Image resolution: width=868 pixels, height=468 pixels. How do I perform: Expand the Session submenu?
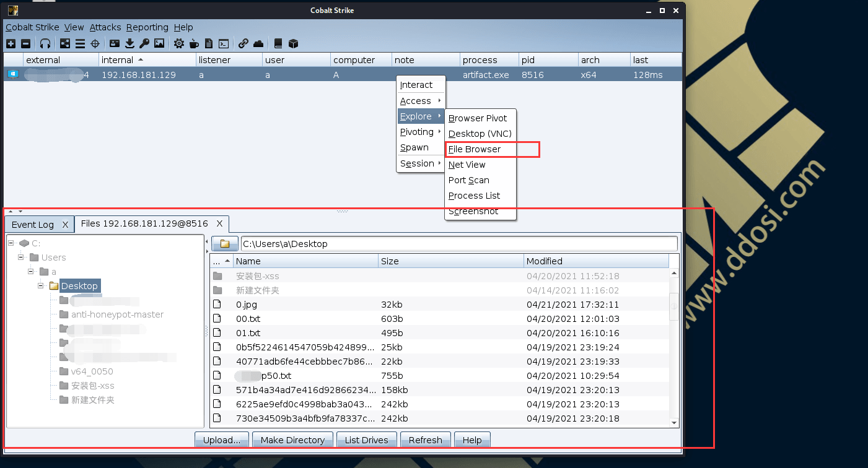pyautogui.click(x=421, y=163)
